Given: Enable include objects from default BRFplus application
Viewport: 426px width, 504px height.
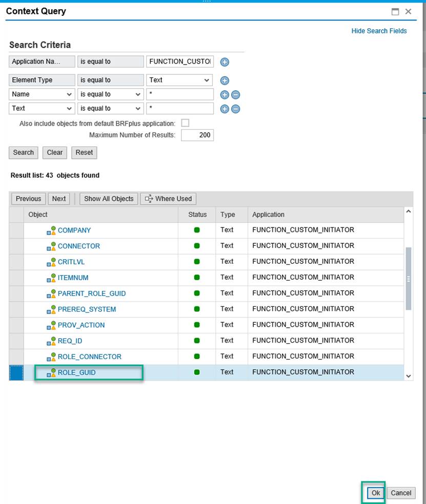Looking at the screenshot, I should (x=184, y=123).
